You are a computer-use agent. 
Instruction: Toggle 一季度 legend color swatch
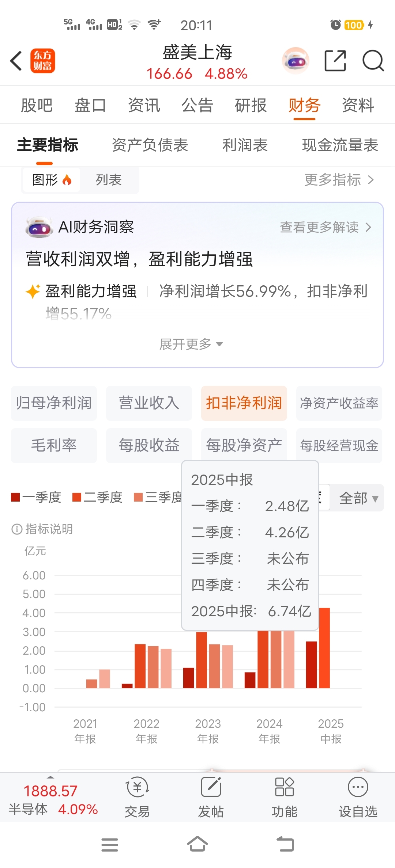point(15,497)
